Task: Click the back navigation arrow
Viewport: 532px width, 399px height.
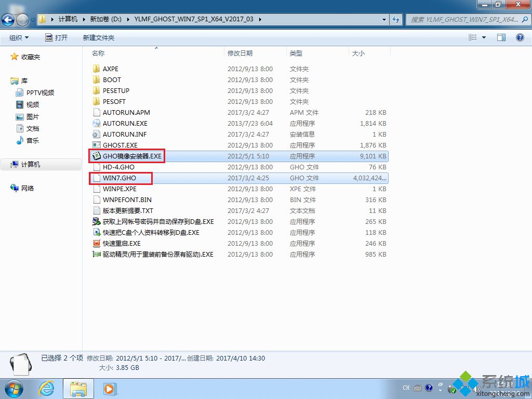Action: coord(9,19)
